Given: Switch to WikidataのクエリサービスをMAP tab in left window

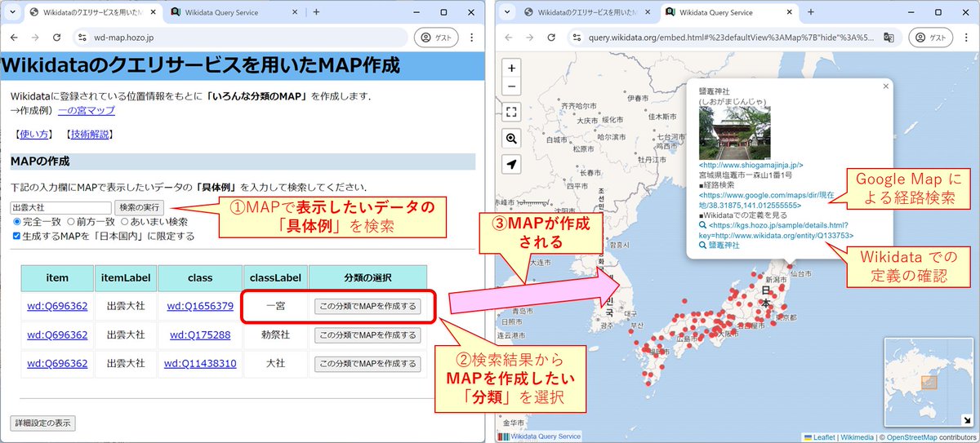Looking at the screenshot, I should tap(94, 12).
